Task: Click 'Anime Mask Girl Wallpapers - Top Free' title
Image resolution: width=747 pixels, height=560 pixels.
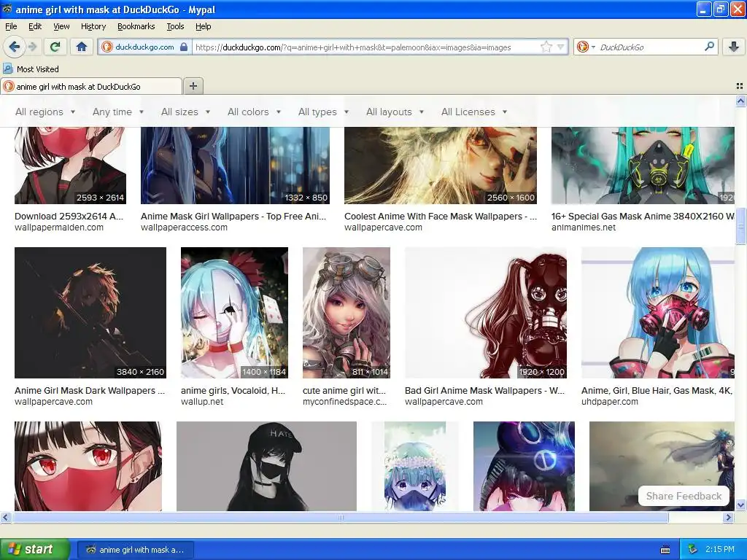Action: [233, 216]
